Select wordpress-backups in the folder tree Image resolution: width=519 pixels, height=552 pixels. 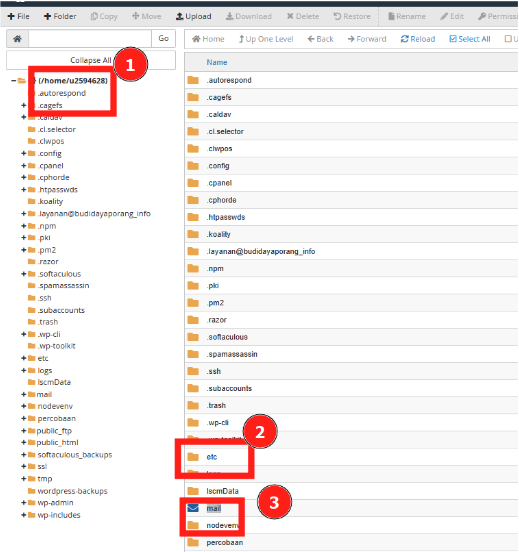(72, 491)
